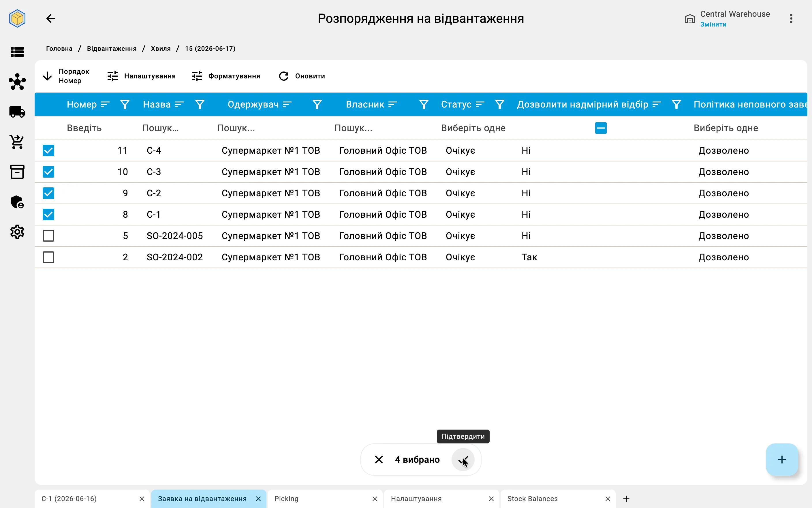Uncheck the C-4 row checkbox

pyautogui.click(x=48, y=150)
